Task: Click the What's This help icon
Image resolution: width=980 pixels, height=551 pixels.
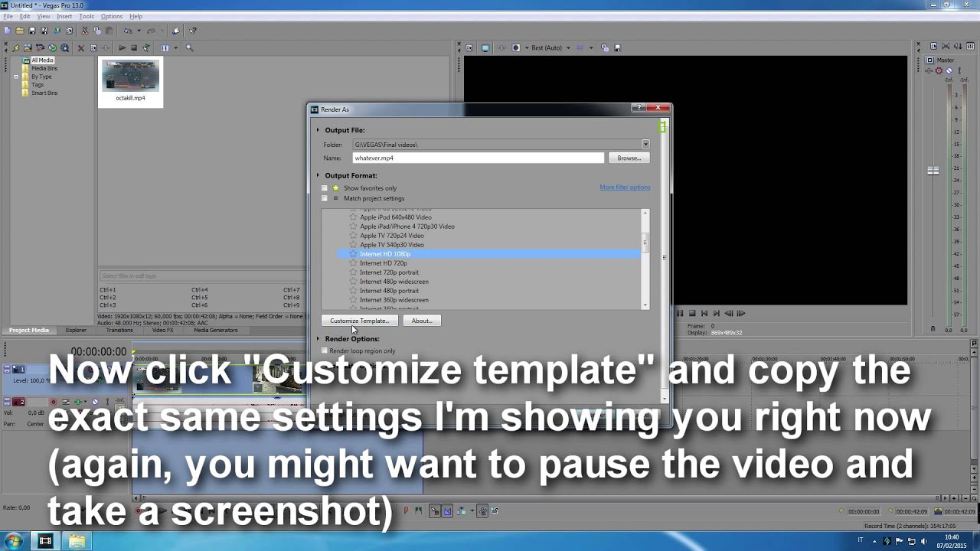Action: [192, 31]
